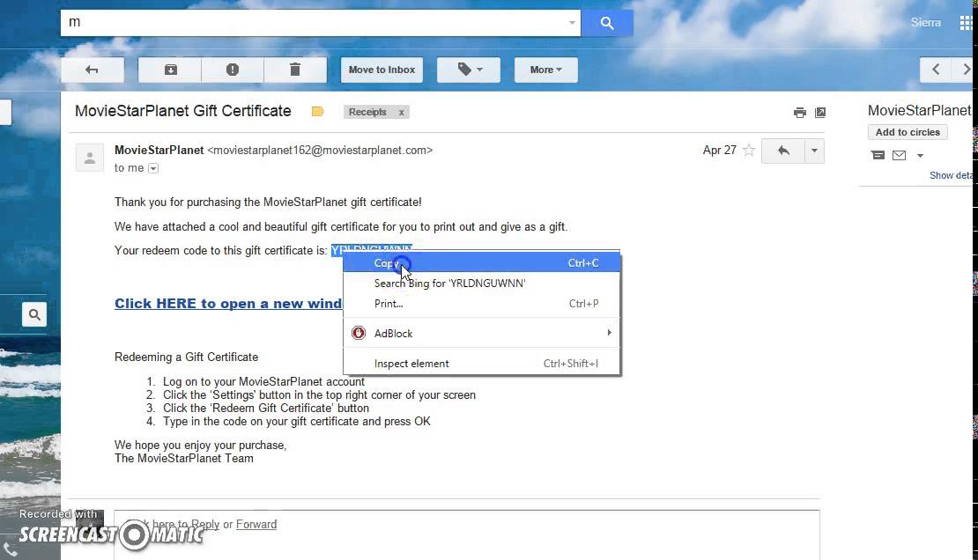Report this email as spam
Screen dimensions: 978x560
[x=233, y=70]
